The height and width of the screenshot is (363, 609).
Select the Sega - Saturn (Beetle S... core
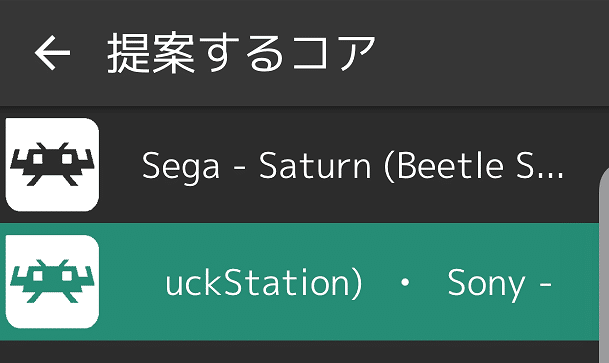coord(299,165)
